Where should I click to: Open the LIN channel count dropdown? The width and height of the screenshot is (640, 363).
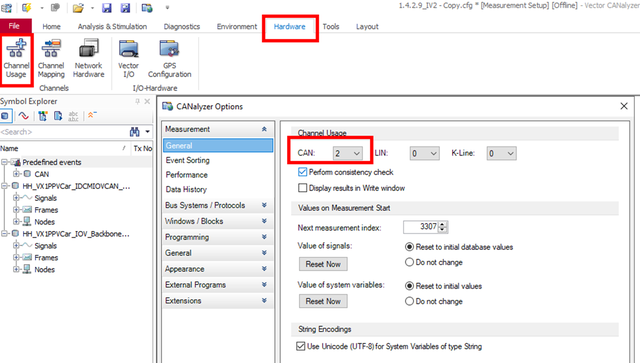point(424,154)
